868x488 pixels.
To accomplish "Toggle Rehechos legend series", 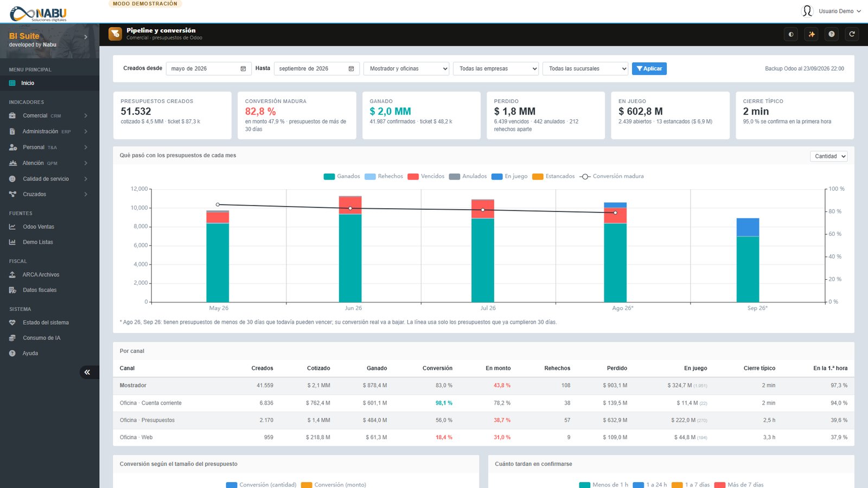I will 384,176.
